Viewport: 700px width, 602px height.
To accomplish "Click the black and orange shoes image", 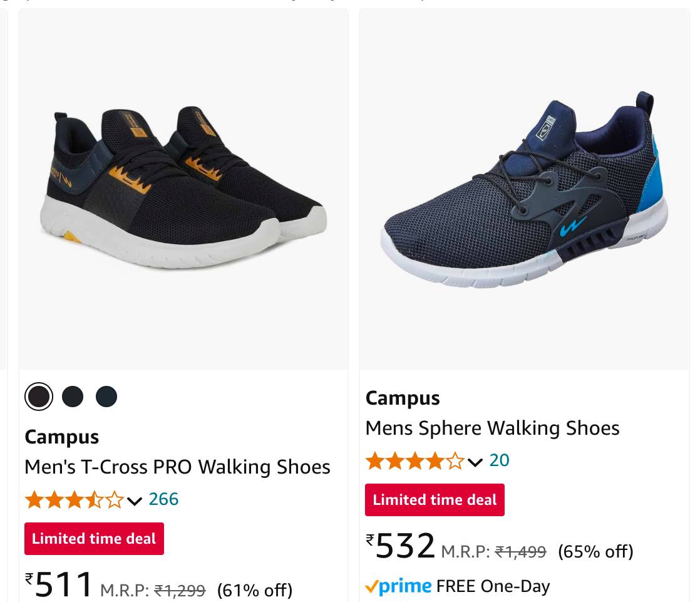I will point(183,189).
